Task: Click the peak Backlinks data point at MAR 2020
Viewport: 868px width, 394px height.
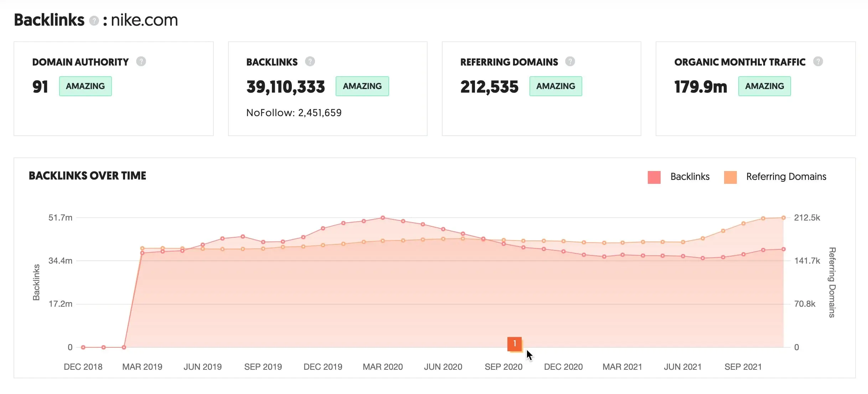Action: pyautogui.click(x=383, y=218)
